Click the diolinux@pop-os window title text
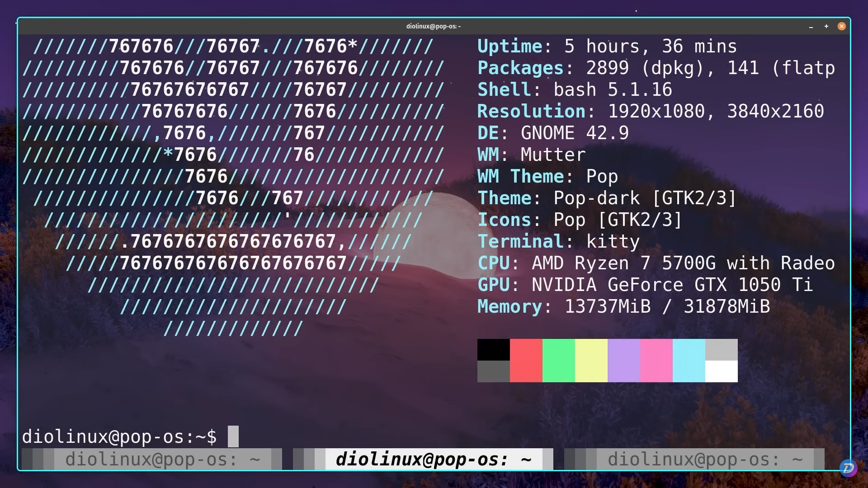Viewport: 868px width, 488px height. [x=433, y=26]
